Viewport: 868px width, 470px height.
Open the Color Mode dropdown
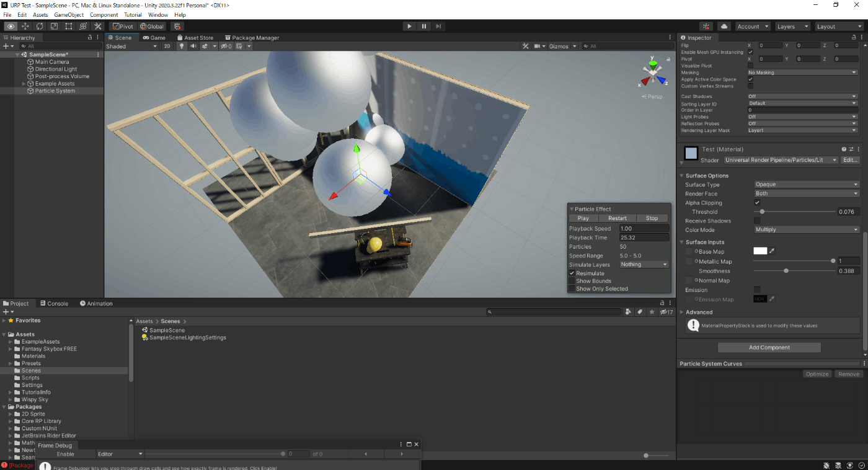[x=806, y=229]
